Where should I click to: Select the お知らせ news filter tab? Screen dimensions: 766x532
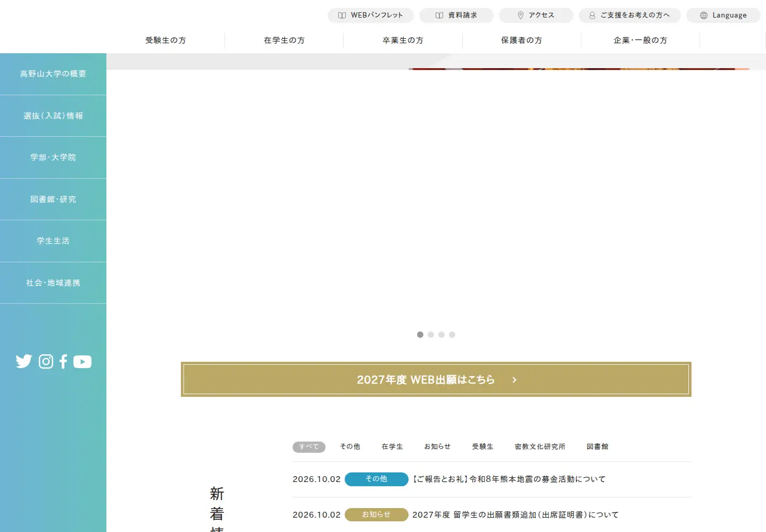click(x=437, y=447)
